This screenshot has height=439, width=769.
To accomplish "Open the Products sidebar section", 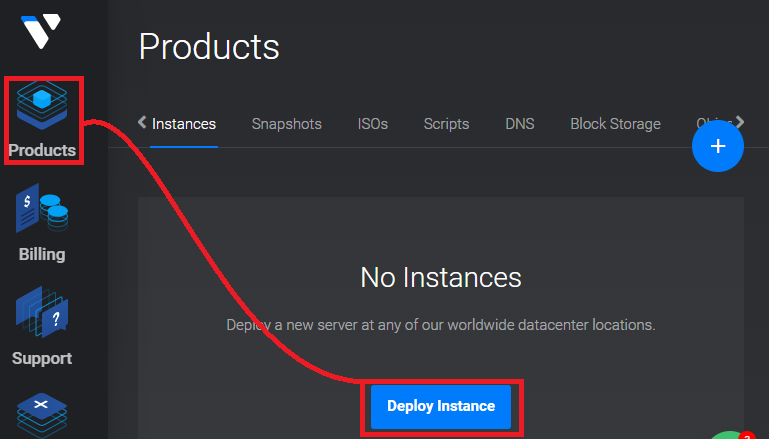I will point(42,120).
